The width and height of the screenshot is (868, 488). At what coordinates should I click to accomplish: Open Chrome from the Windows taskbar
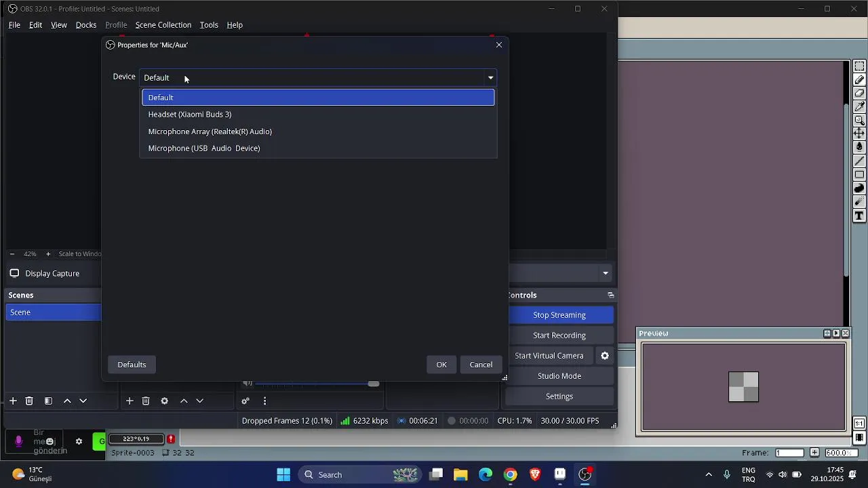[x=510, y=474]
